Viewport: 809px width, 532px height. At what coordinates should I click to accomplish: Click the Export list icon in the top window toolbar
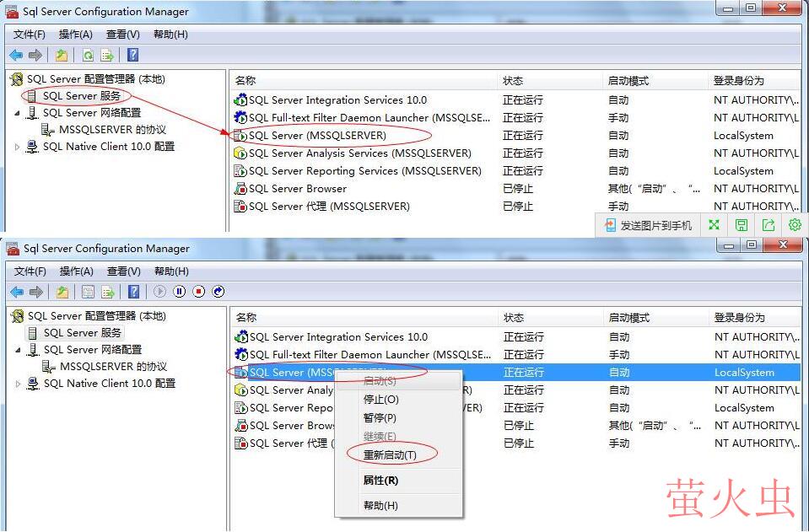107,55
